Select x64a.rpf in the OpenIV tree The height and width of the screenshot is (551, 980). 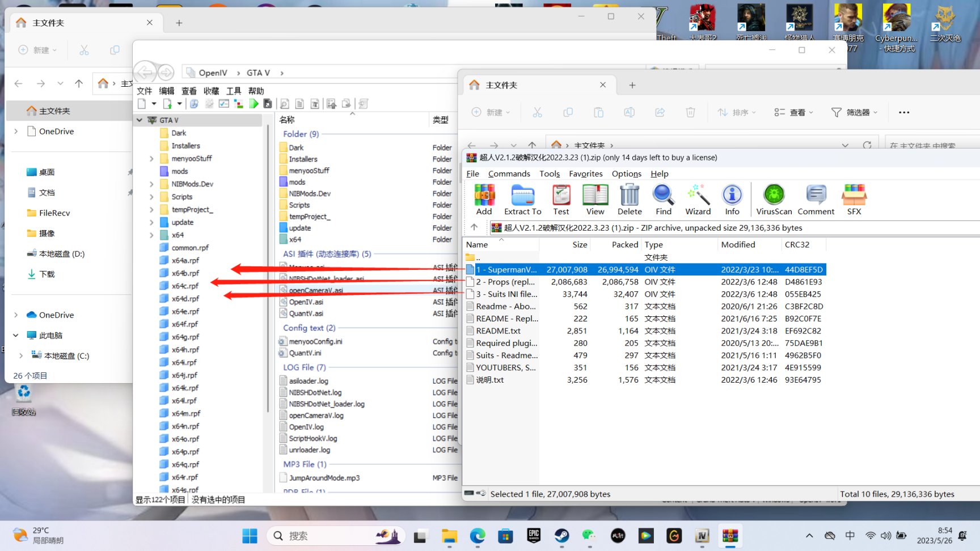185,260
